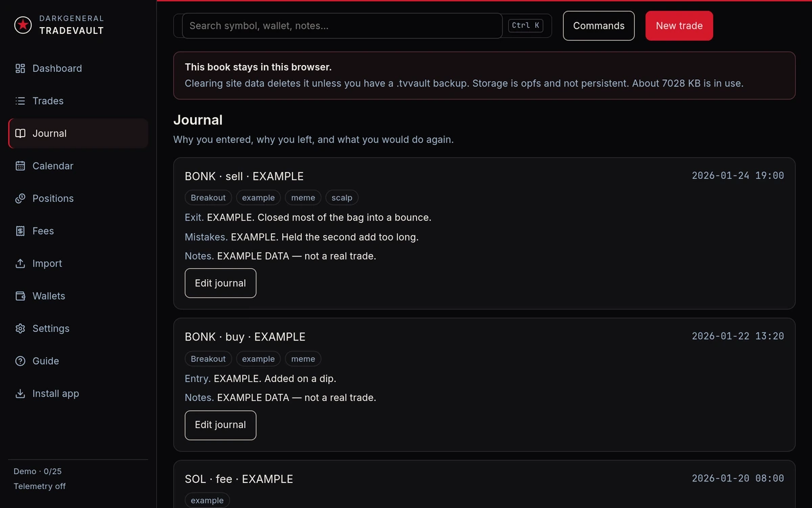Image resolution: width=812 pixels, height=508 pixels.
Task: Click the TradeVault star logo
Action: pyautogui.click(x=23, y=25)
